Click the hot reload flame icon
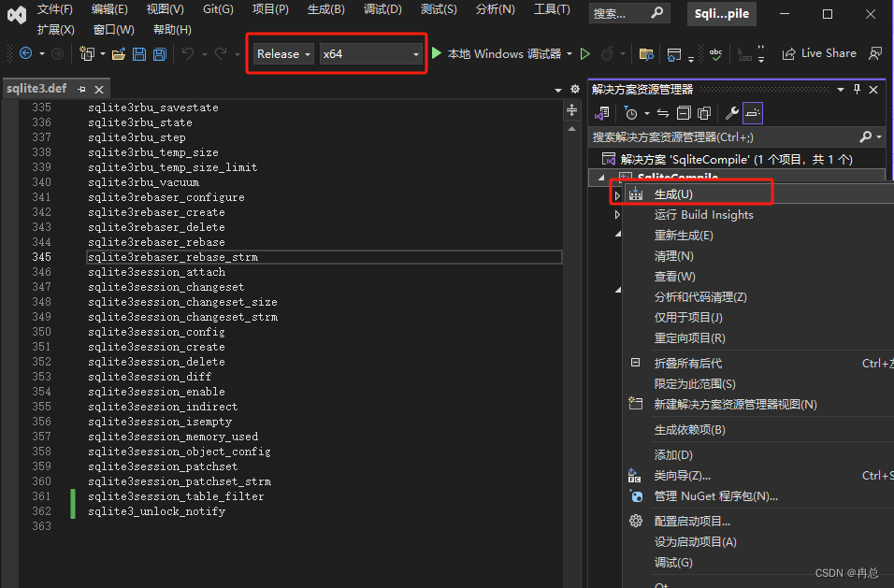 click(x=608, y=54)
